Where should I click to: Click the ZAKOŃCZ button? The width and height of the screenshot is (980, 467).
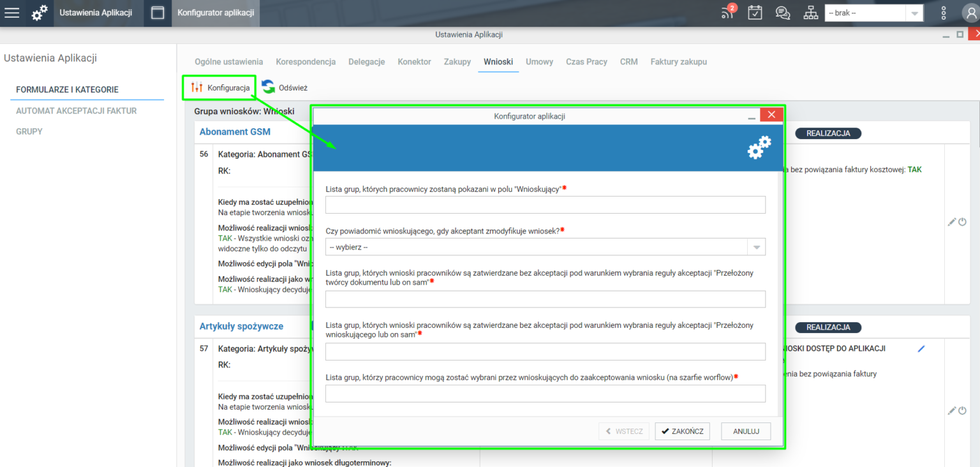683,431
